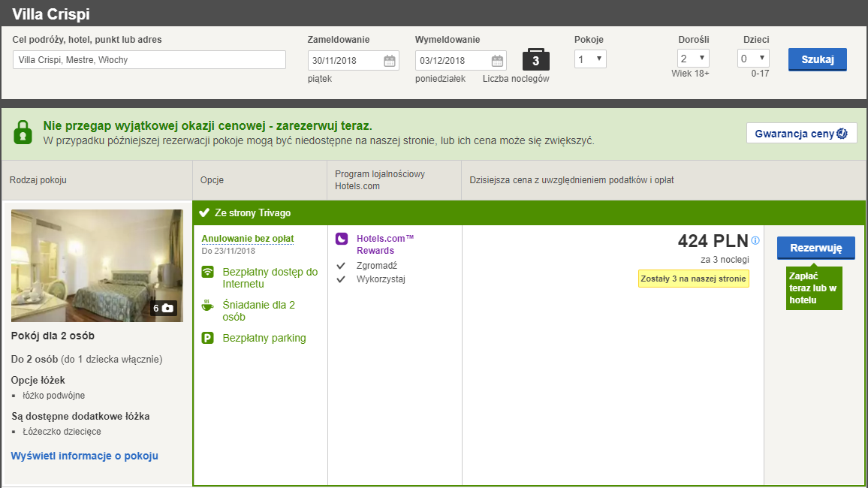Image resolution: width=868 pixels, height=488 pixels.
Task: Open the Hotels.com Rewards link
Action: click(384, 245)
